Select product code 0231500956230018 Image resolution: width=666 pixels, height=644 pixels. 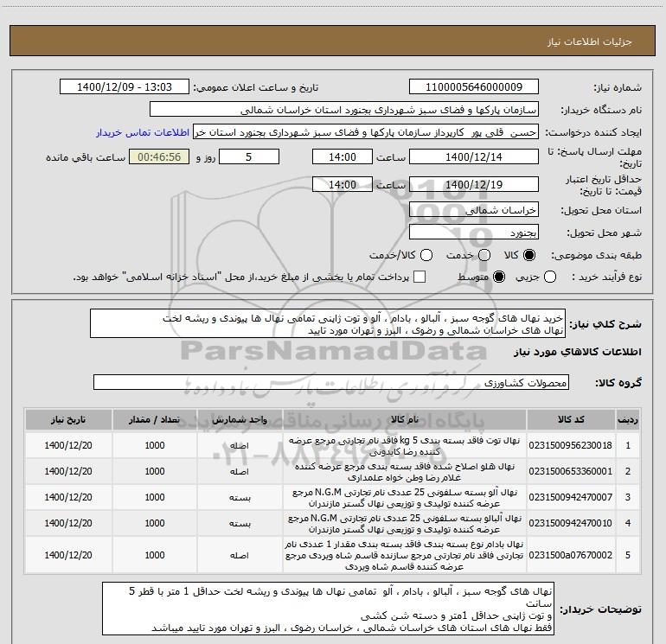pos(571,445)
